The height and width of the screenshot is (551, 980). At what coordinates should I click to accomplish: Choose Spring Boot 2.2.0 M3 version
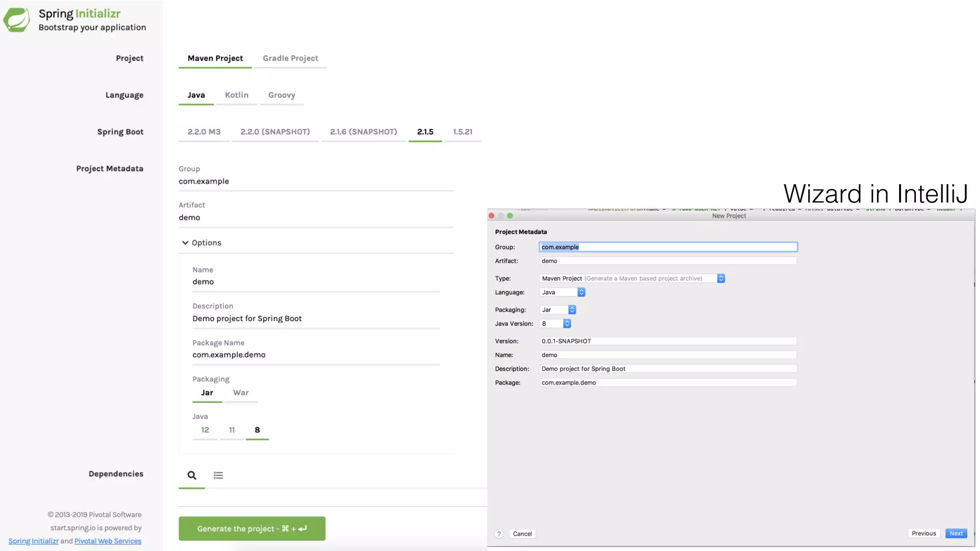204,132
